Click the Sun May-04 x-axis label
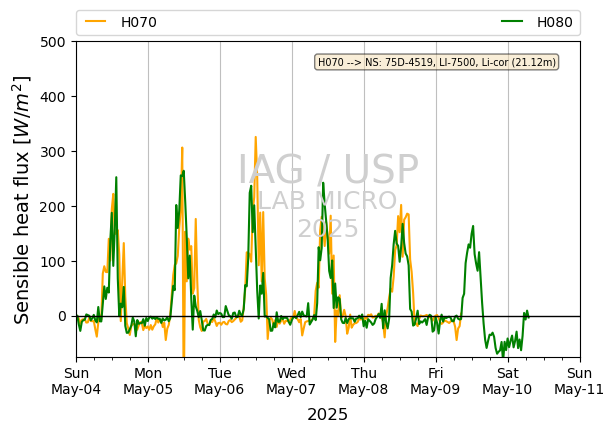This screenshot has width=615, height=433. click(x=76, y=381)
